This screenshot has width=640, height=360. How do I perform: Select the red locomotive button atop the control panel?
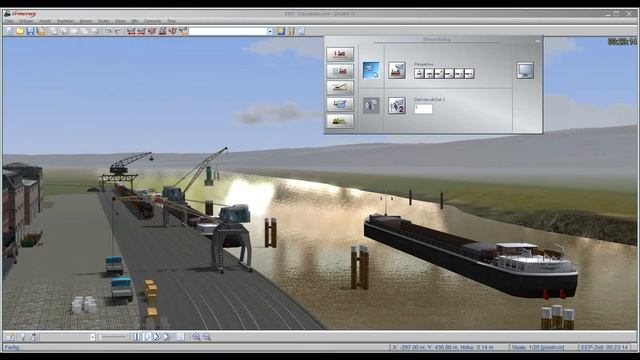[340, 54]
